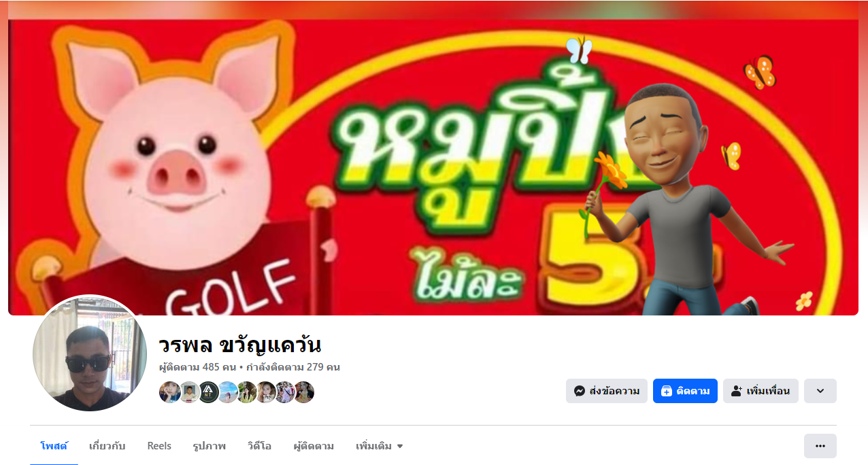The image size is (868, 465).
Task: Click the add-person icon in เพิ่มเพื่อน button
Action: (736, 391)
